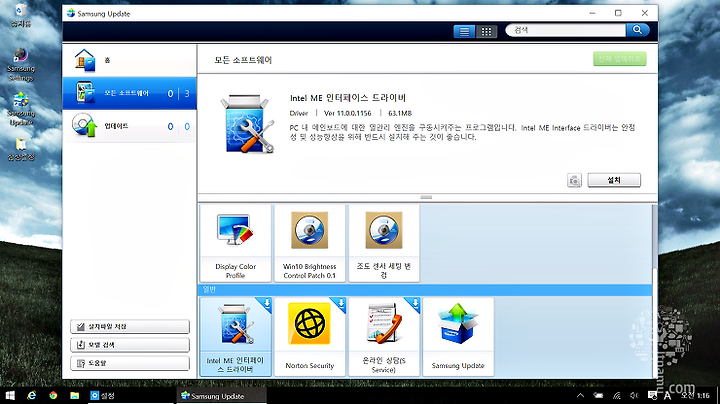
Task: Click the volume speaker tray icon
Action: 634,395
